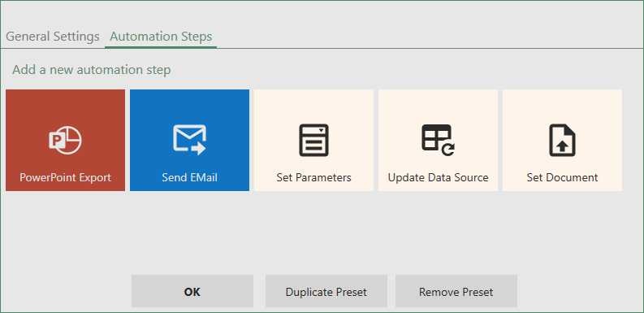The width and height of the screenshot is (644, 313).
Task: Switch to the General Settings tab
Action: click(53, 37)
